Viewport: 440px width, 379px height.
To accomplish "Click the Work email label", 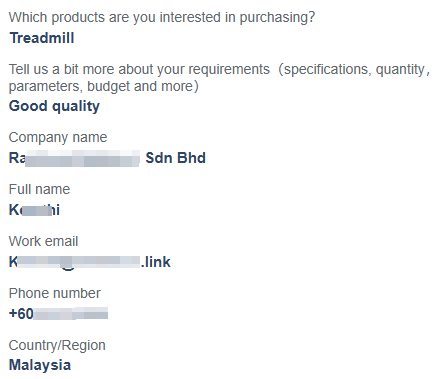I will tap(43, 241).
